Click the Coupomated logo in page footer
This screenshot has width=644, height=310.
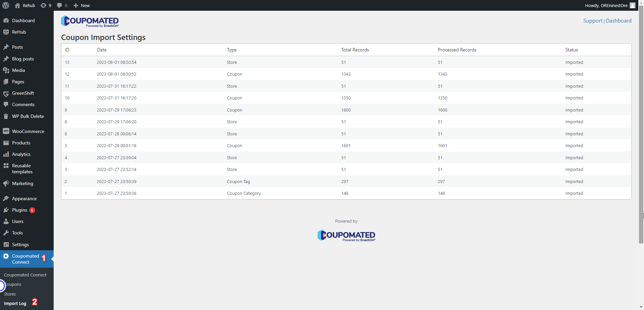click(x=346, y=235)
